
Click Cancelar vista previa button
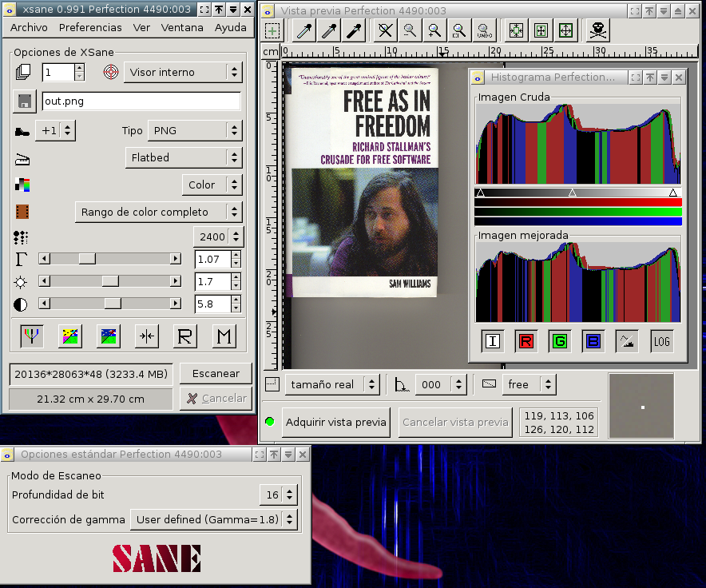pos(455,422)
